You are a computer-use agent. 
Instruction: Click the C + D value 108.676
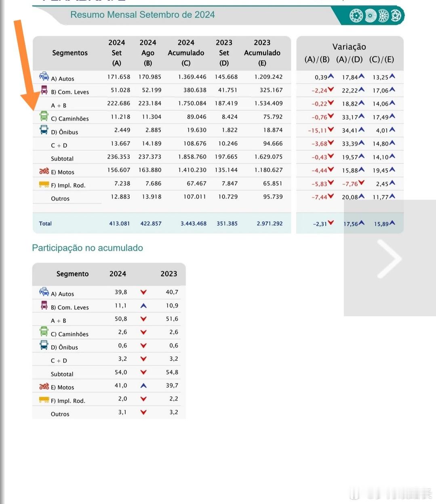[195, 144]
